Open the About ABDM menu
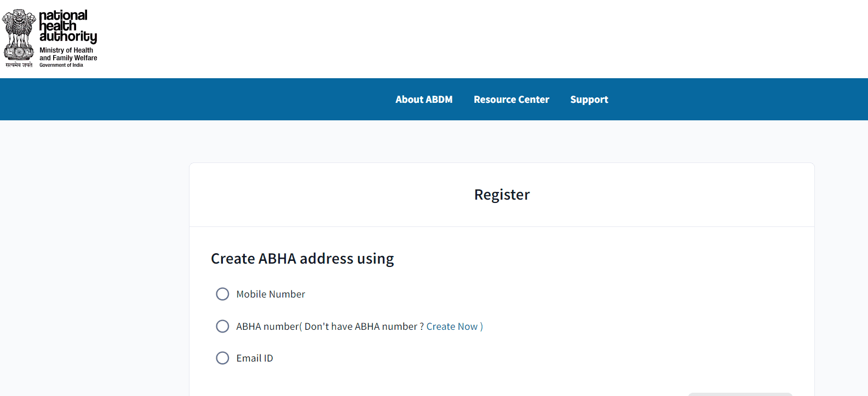This screenshot has height=396, width=868. [x=424, y=100]
